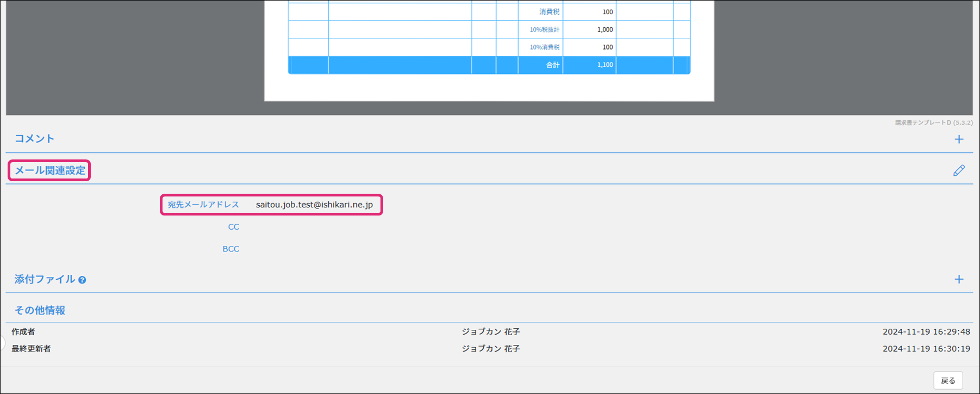Click the plus icon to add 添付ファイル
This screenshot has height=394, width=980.
959,279
